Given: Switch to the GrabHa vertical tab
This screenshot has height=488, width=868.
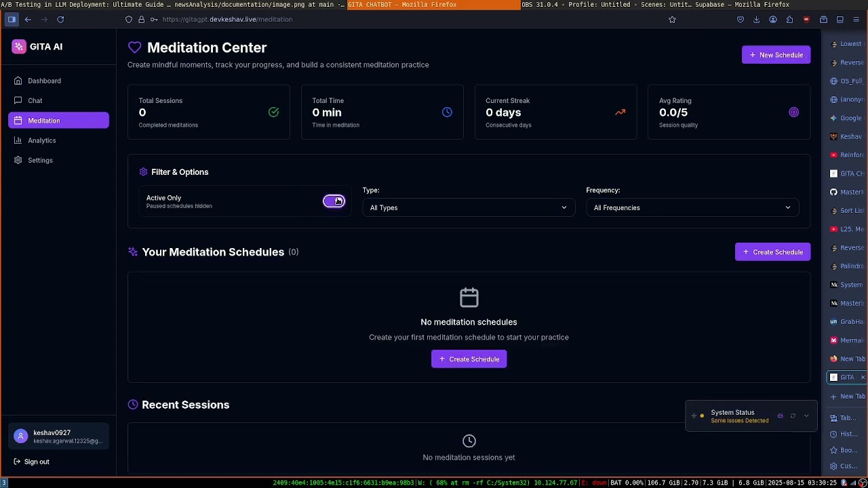Looking at the screenshot, I should click(x=847, y=322).
